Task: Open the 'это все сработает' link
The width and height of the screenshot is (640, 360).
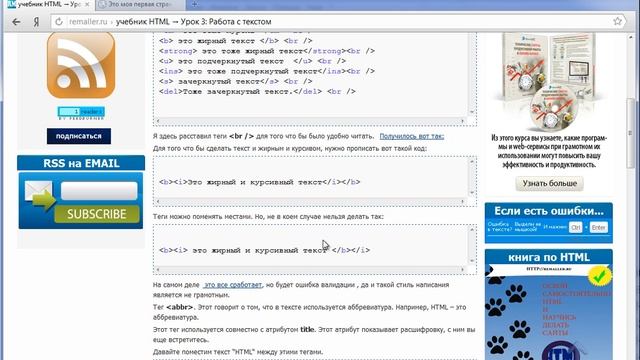Action: click(233, 285)
